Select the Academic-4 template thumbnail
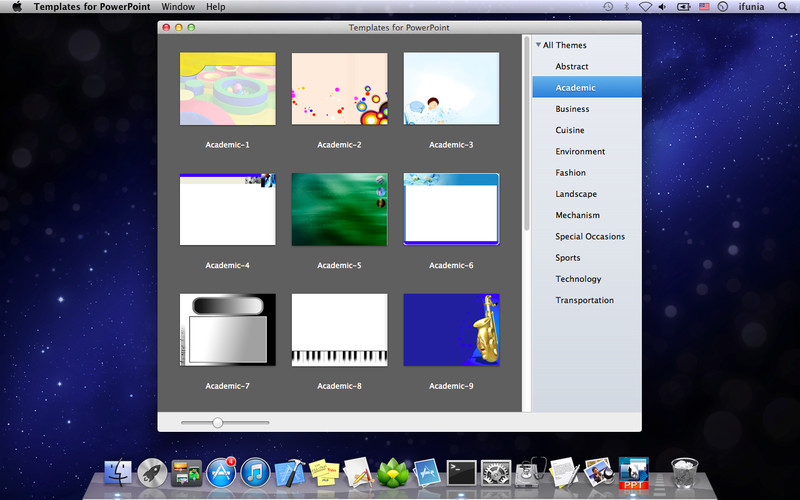 coord(228,209)
